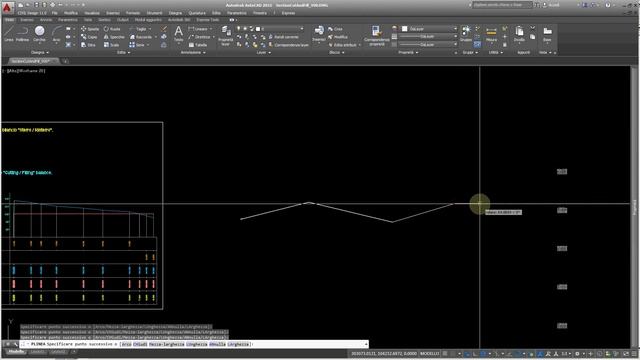Viewport: 640px width, 360px height.
Task: Expand the Disegna panel
Action: [40, 52]
